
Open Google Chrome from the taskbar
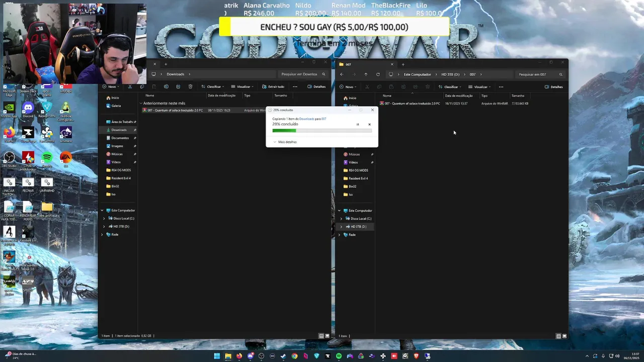click(294, 356)
